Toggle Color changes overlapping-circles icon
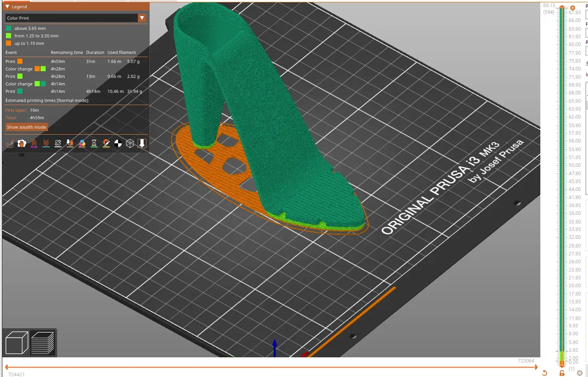Image resolution: width=588 pixels, height=377 pixels. click(82, 144)
